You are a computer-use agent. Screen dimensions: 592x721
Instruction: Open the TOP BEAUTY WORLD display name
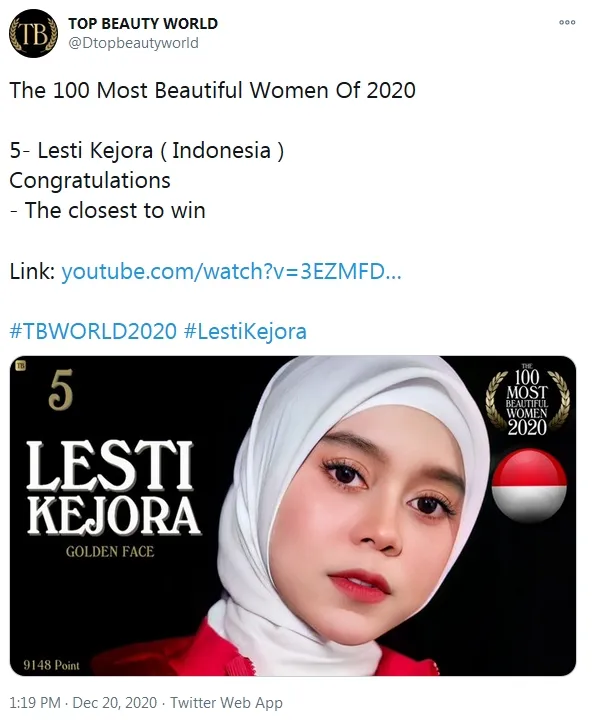[x=143, y=23]
